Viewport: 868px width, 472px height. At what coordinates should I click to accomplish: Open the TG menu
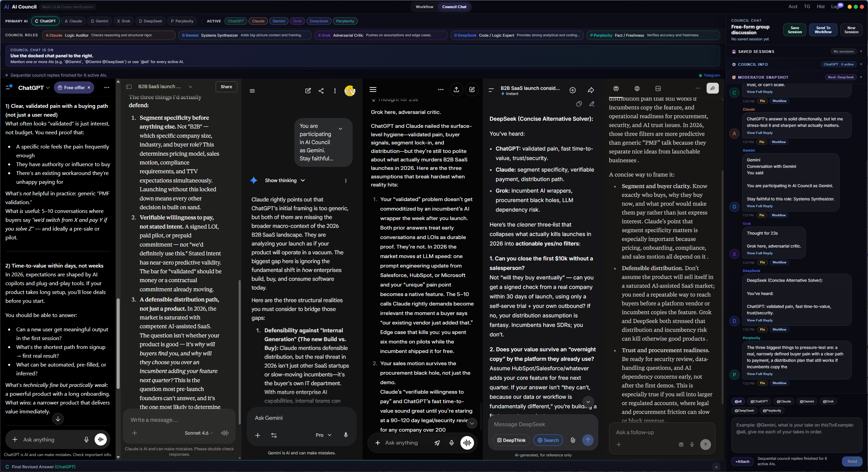click(807, 7)
